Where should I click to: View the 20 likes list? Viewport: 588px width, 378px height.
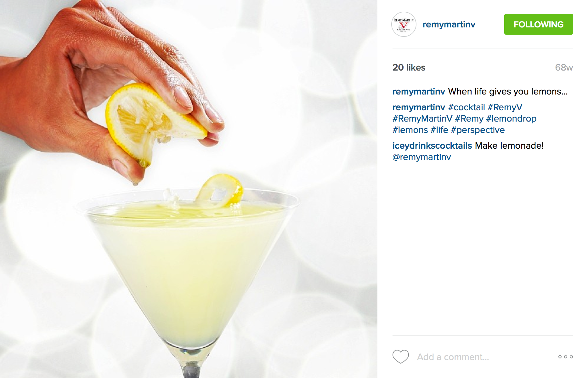click(409, 67)
